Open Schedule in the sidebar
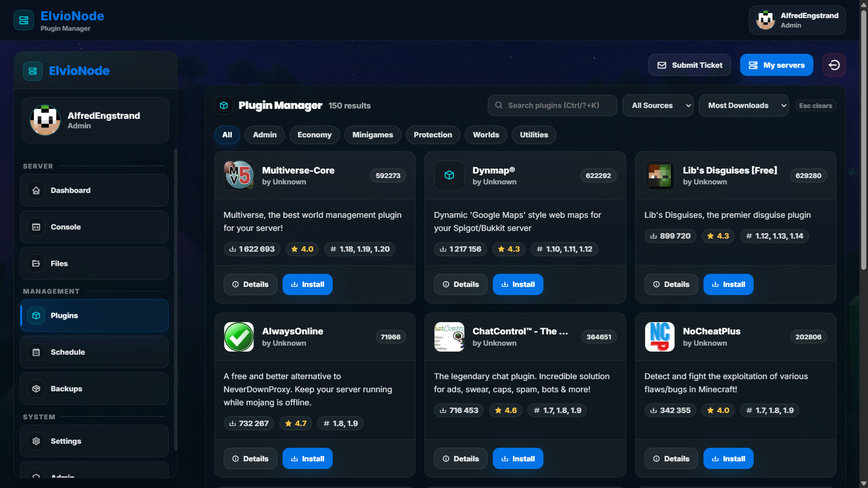The width and height of the screenshot is (868, 488). pos(94,352)
